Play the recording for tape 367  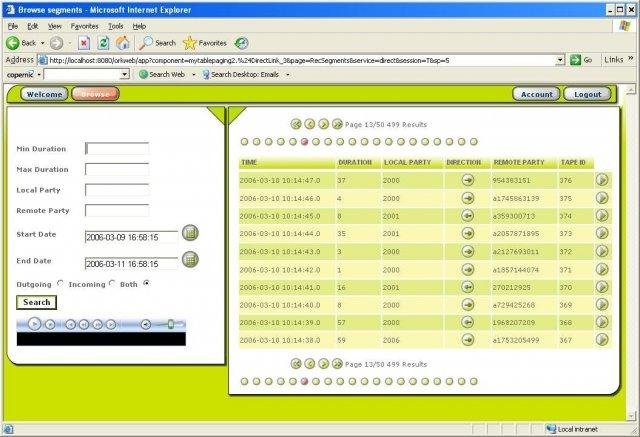pyautogui.click(x=602, y=340)
